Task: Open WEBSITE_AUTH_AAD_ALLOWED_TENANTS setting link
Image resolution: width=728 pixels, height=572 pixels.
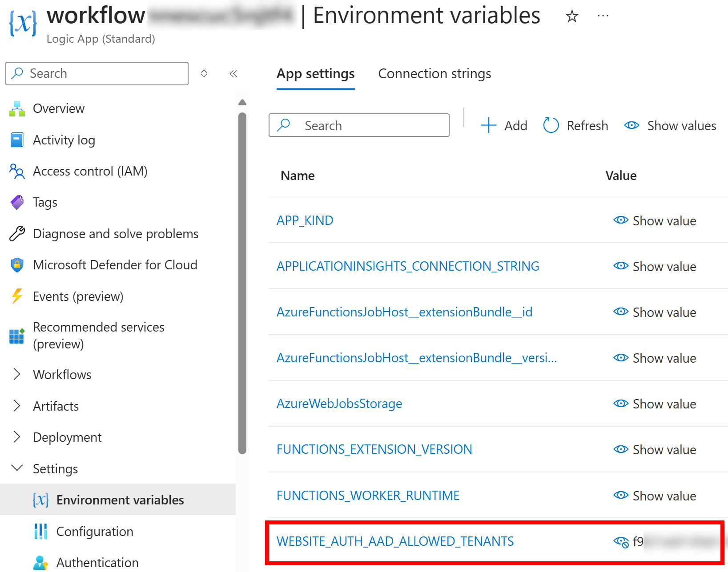Action: pos(395,541)
